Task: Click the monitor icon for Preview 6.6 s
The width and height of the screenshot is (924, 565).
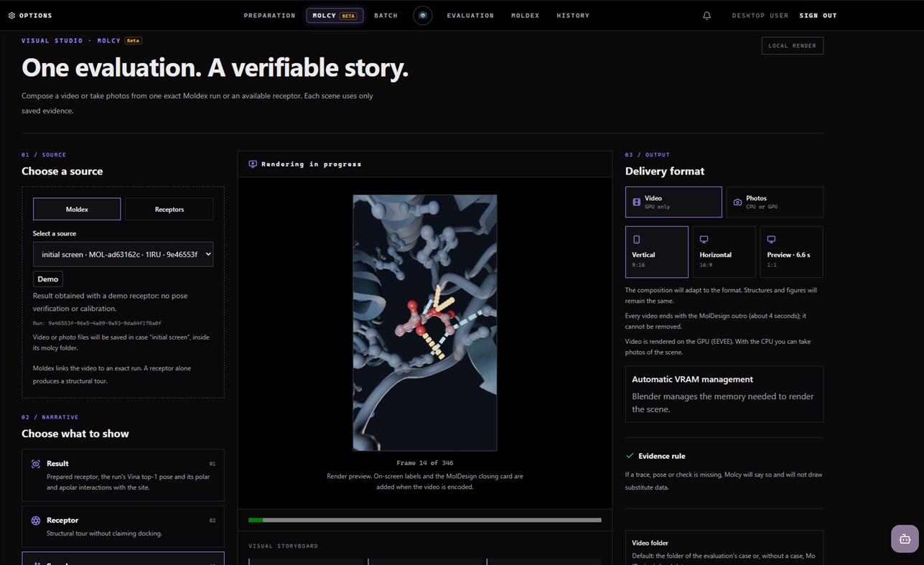Action: pyautogui.click(x=771, y=239)
